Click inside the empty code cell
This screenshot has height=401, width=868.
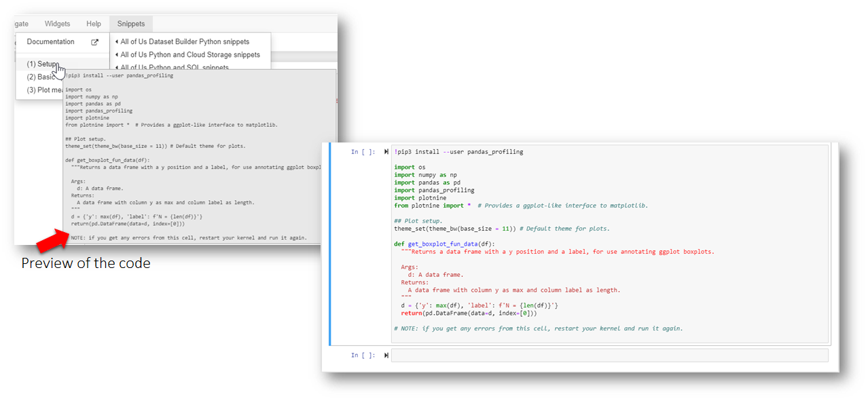[609, 356]
